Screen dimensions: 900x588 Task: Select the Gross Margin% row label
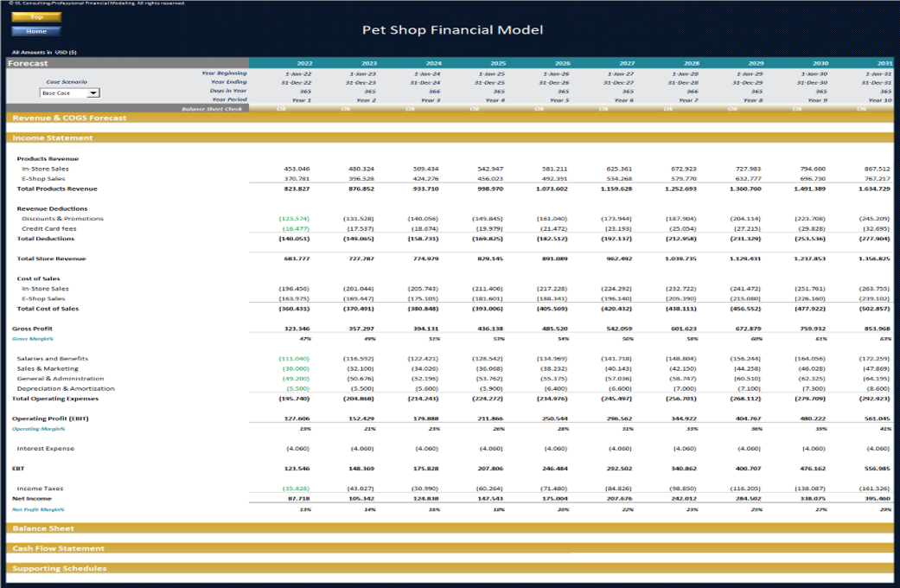click(x=33, y=339)
